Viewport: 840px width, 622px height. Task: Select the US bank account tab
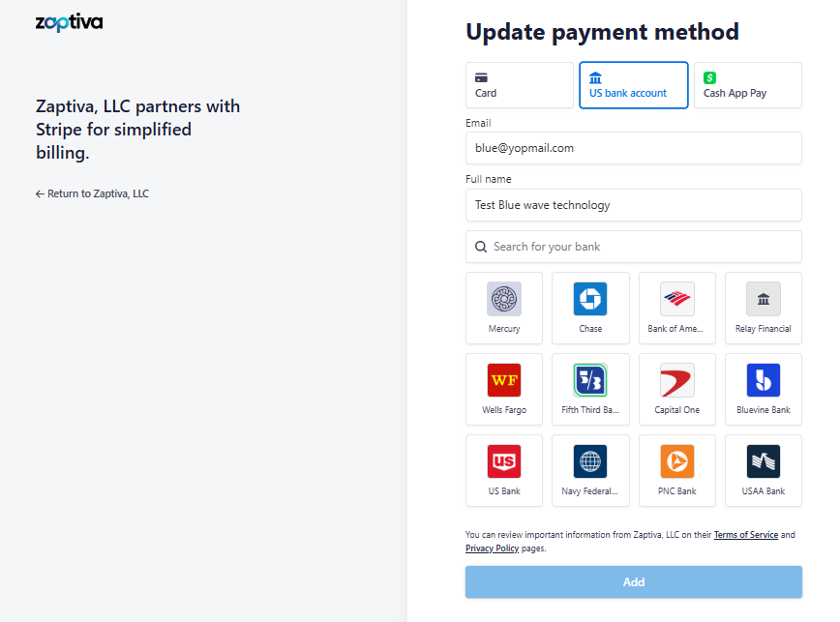[634, 85]
